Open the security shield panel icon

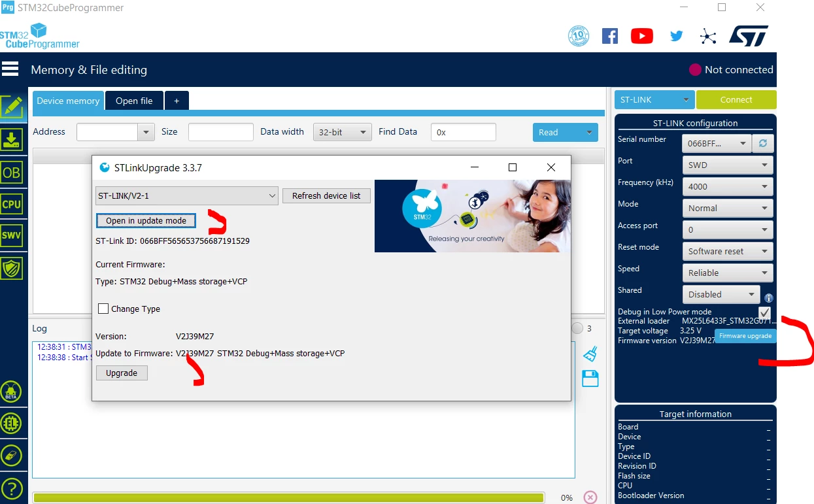coord(12,268)
